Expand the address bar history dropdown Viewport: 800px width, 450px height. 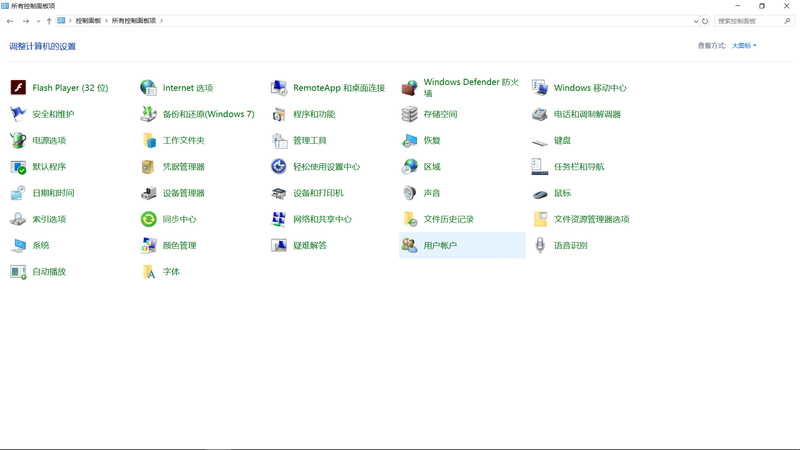coord(696,21)
